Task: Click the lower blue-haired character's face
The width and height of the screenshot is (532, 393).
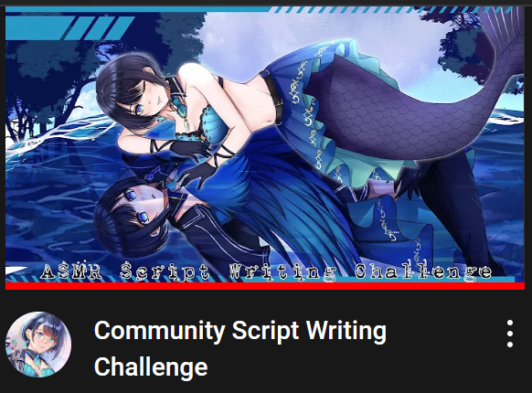Action: tap(143, 207)
